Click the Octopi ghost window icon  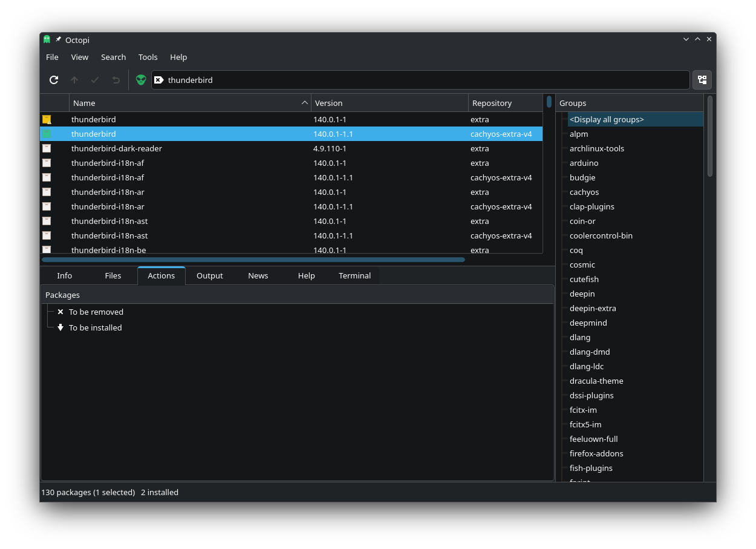pos(47,39)
